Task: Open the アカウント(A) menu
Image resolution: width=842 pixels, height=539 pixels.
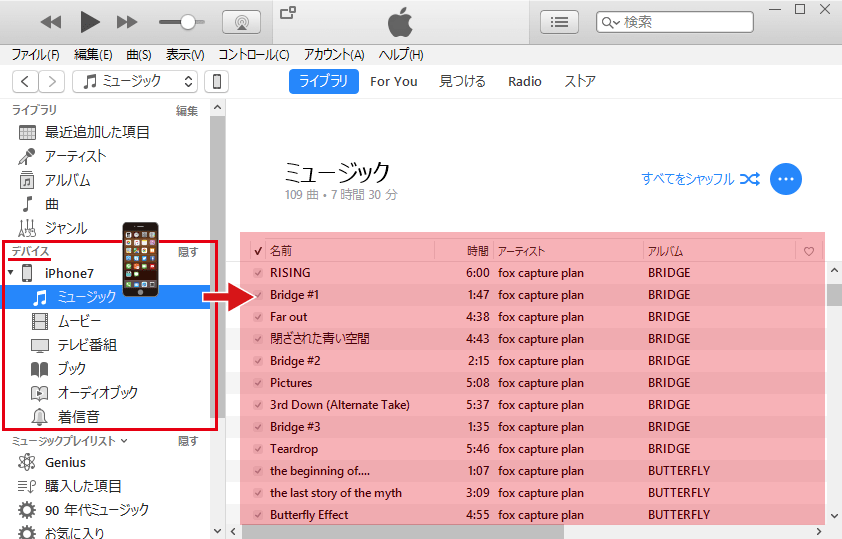Action: (x=334, y=55)
